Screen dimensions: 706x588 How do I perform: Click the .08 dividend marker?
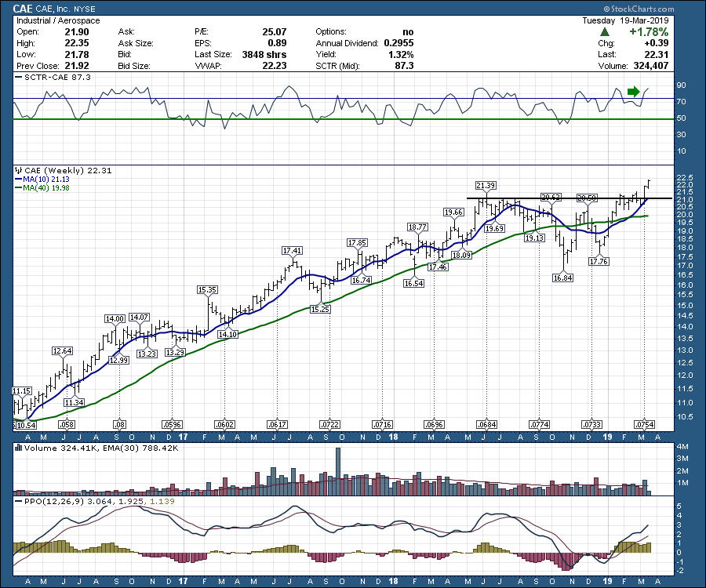(119, 425)
